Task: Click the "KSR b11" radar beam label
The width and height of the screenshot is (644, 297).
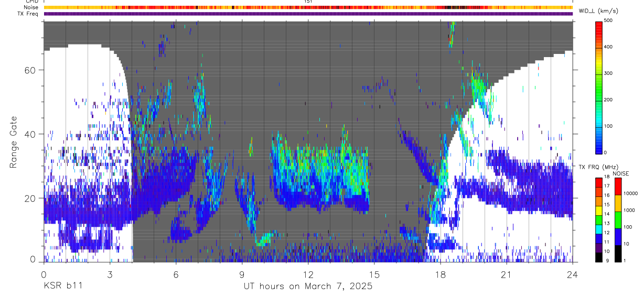Action: [62, 286]
